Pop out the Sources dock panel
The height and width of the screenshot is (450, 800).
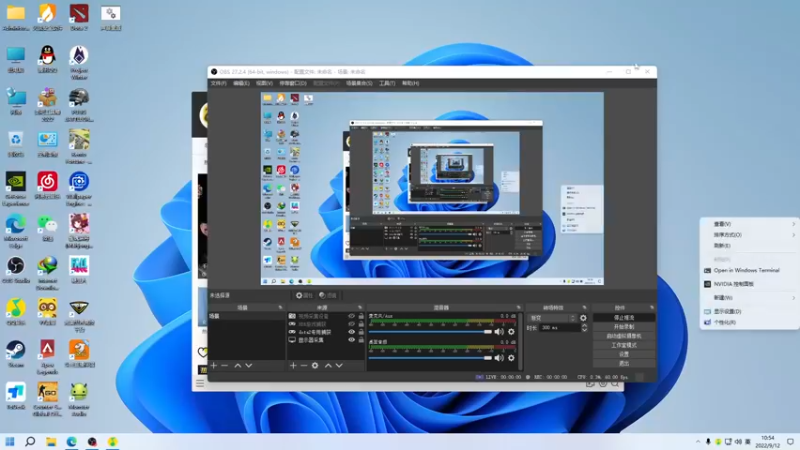coord(360,308)
